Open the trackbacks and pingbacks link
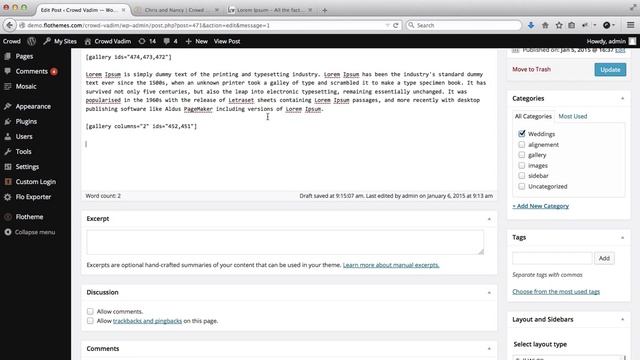Image resolution: width=640 pixels, height=360 pixels. pos(147,321)
